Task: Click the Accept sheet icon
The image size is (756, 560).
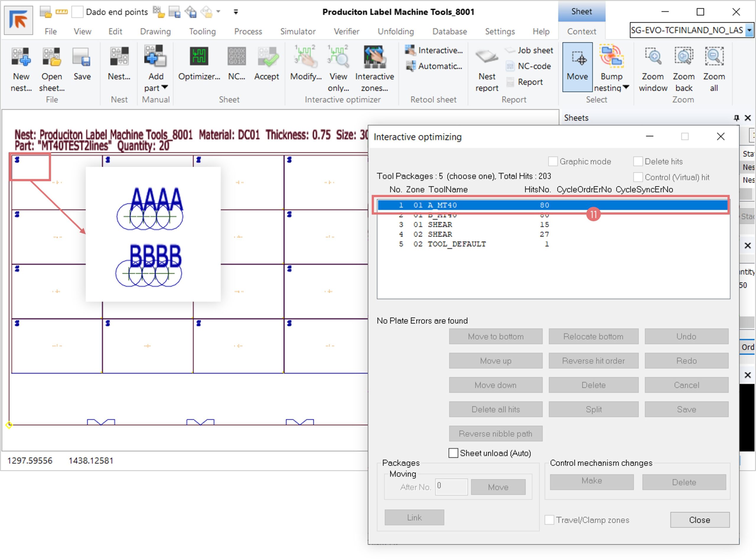Action: 267,57
